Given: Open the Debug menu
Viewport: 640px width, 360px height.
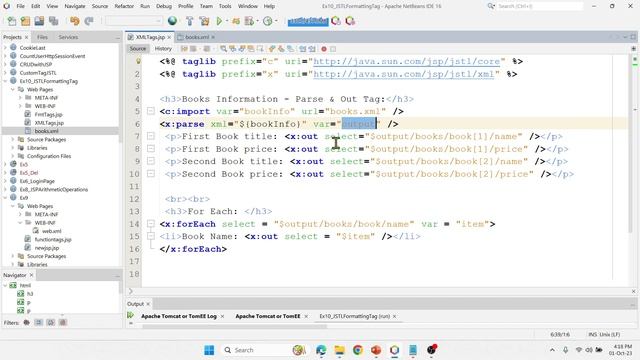Looking at the screenshot, I should 164,6.
